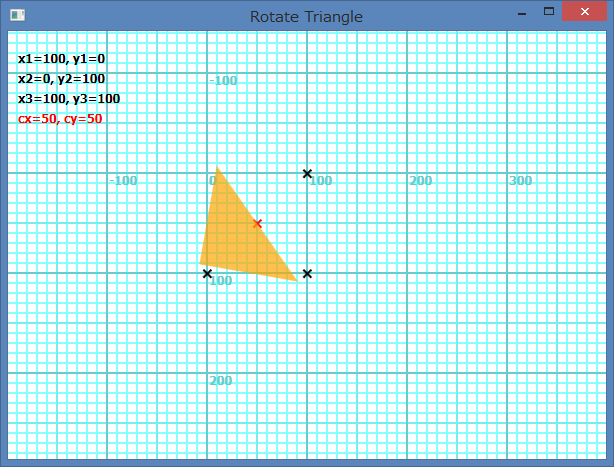Click the 'x3=100, y3=100' text
614x467 pixels.
tap(69, 99)
